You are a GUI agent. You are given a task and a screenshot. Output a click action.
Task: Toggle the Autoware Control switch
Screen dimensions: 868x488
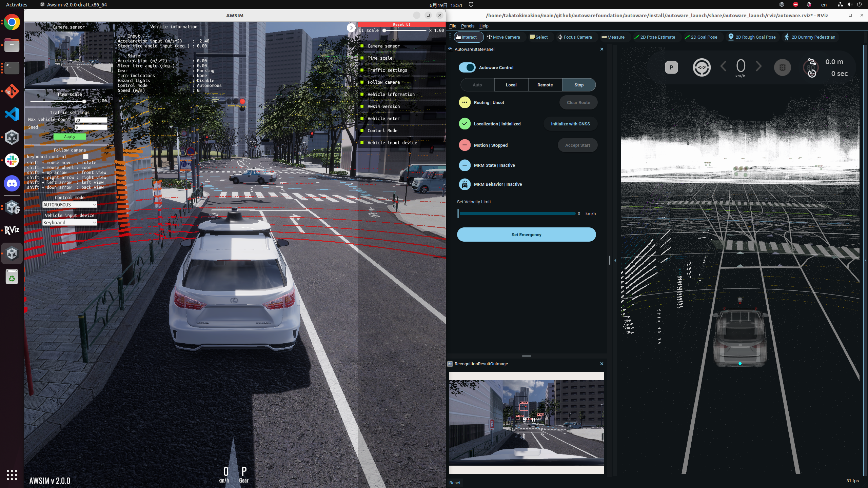pyautogui.click(x=467, y=67)
